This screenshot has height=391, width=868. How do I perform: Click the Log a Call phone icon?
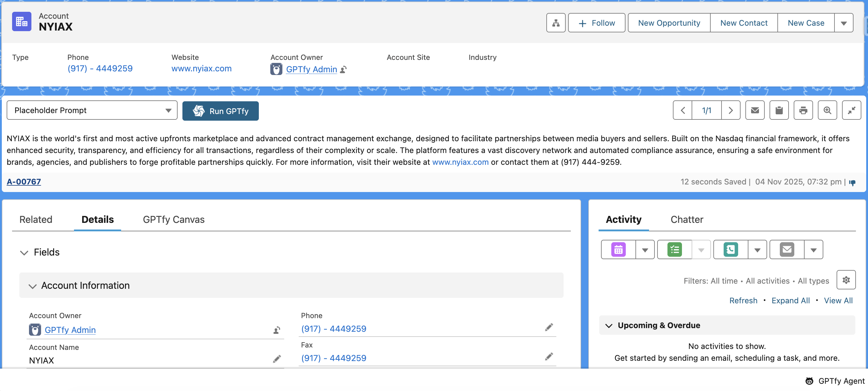[x=731, y=250]
